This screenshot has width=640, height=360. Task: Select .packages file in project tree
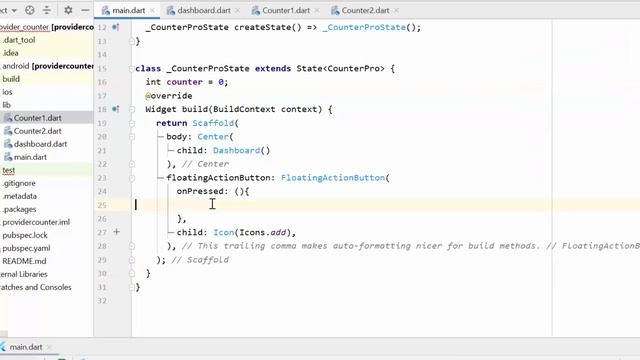pyautogui.click(x=19, y=209)
